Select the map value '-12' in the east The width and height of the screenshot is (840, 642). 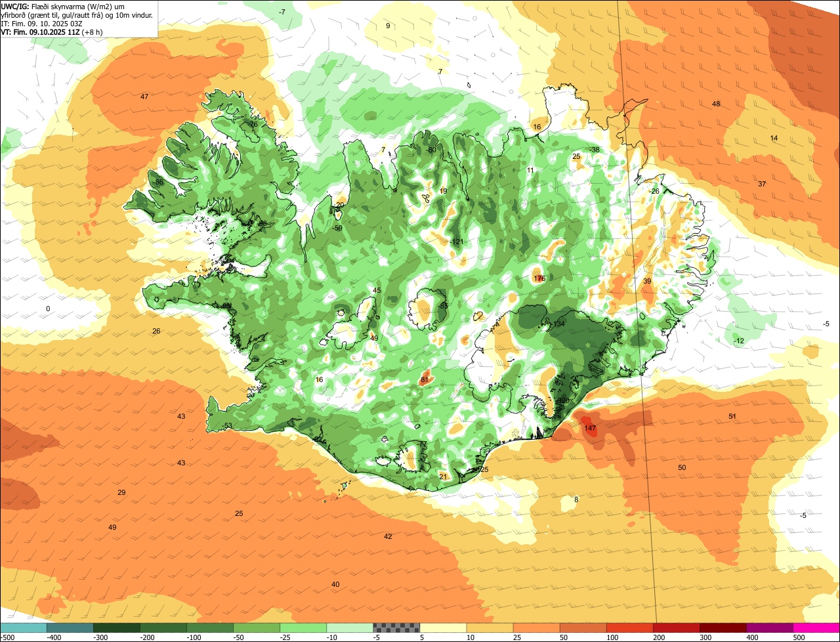(x=739, y=341)
